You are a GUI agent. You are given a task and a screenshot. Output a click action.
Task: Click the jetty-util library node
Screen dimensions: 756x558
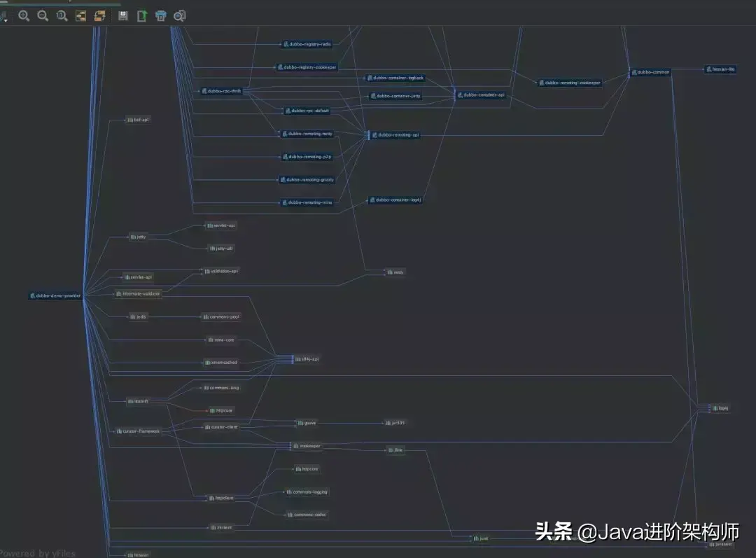pos(221,249)
